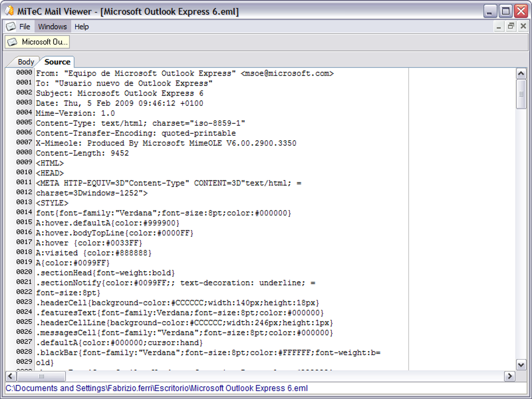Click the '<HTML>' source line
This screenshot has height=399, width=532.
(50, 163)
